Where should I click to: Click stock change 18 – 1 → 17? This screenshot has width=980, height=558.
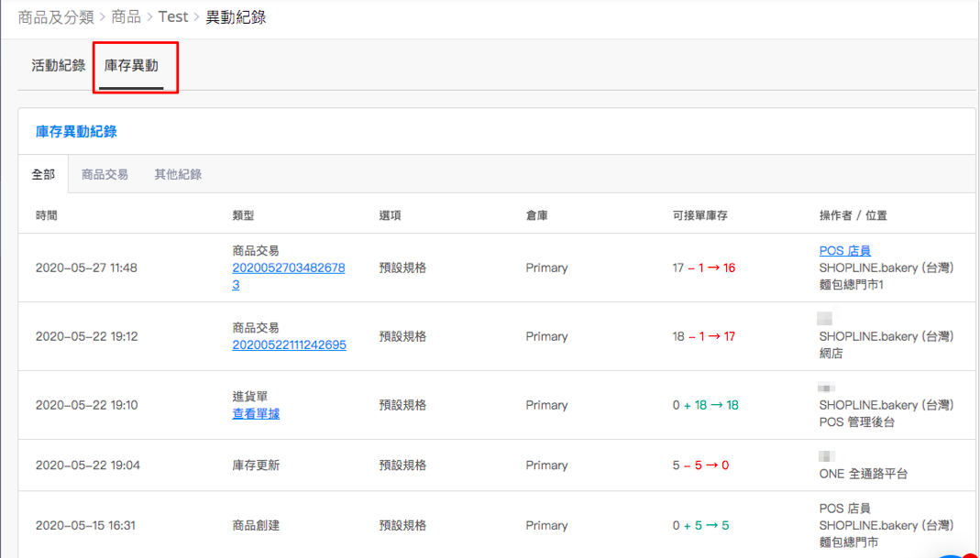[704, 336]
